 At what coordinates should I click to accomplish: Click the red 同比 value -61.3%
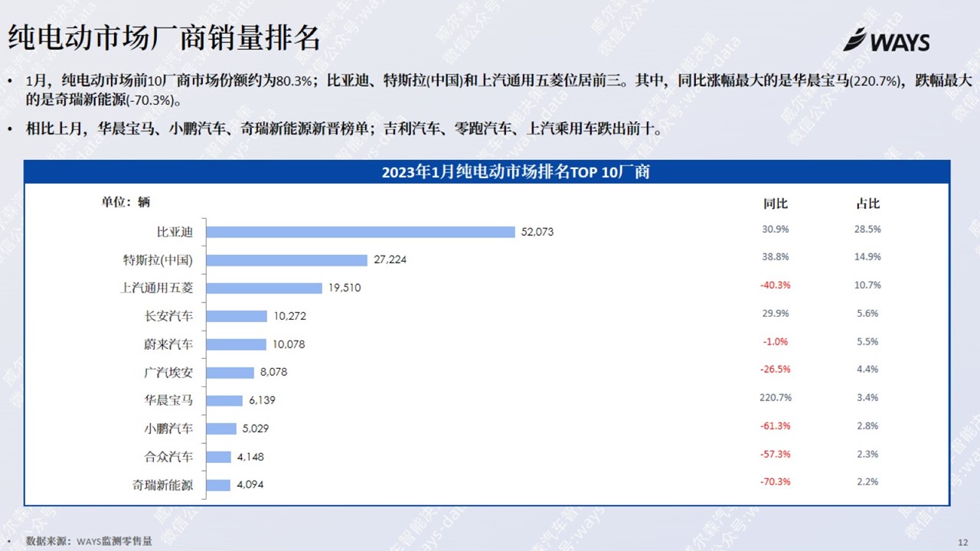pyautogui.click(x=776, y=425)
